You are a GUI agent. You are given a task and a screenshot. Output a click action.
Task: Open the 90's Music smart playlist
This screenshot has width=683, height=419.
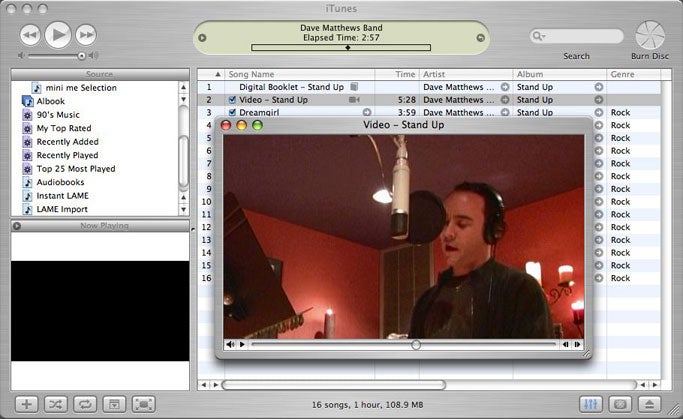[x=58, y=115]
